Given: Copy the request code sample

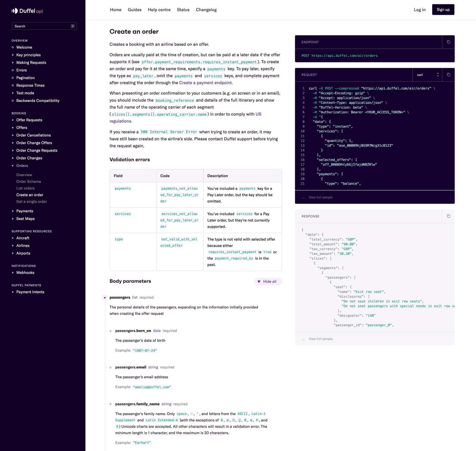Looking at the screenshot, I should [x=448, y=75].
